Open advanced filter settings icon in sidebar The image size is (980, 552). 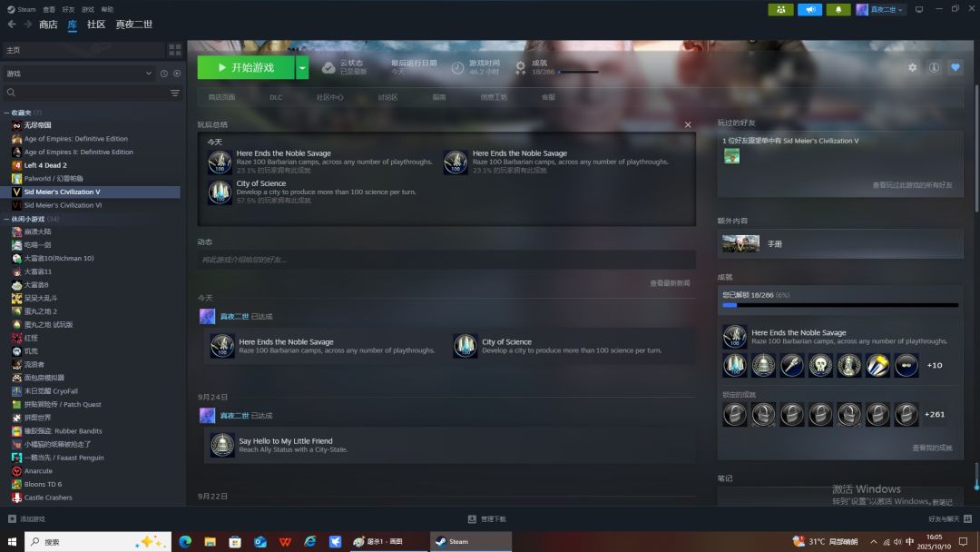pyautogui.click(x=175, y=94)
